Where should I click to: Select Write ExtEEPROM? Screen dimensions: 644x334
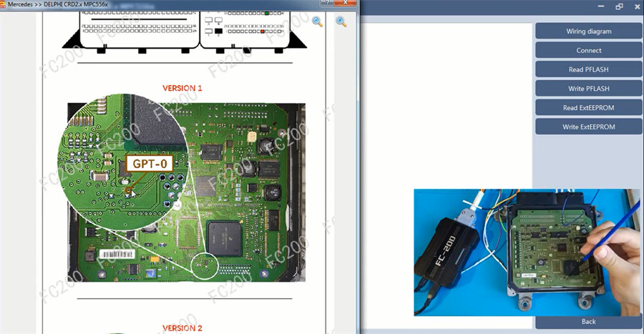click(589, 127)
